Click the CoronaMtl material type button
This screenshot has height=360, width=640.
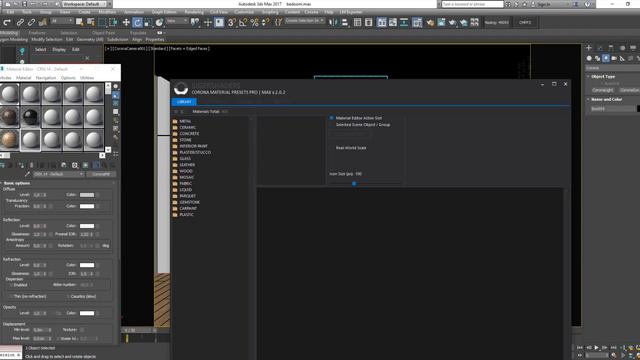click(101, 174)
